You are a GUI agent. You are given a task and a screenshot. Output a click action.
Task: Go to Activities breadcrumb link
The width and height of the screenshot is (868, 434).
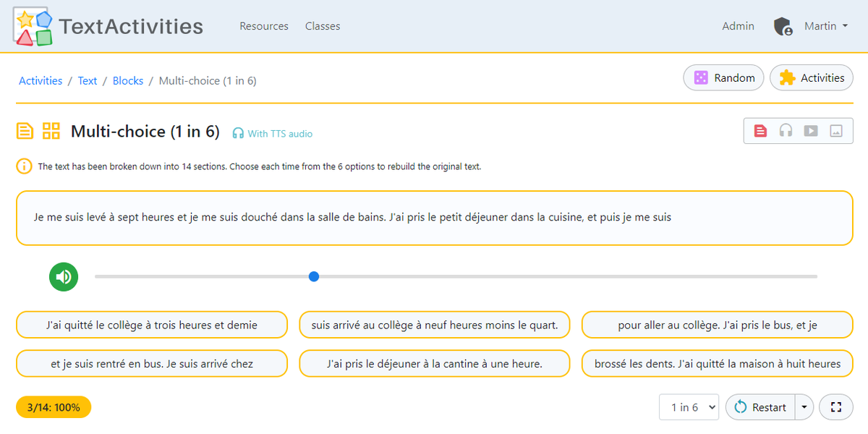pyautogui.click(x=41, y=81)
